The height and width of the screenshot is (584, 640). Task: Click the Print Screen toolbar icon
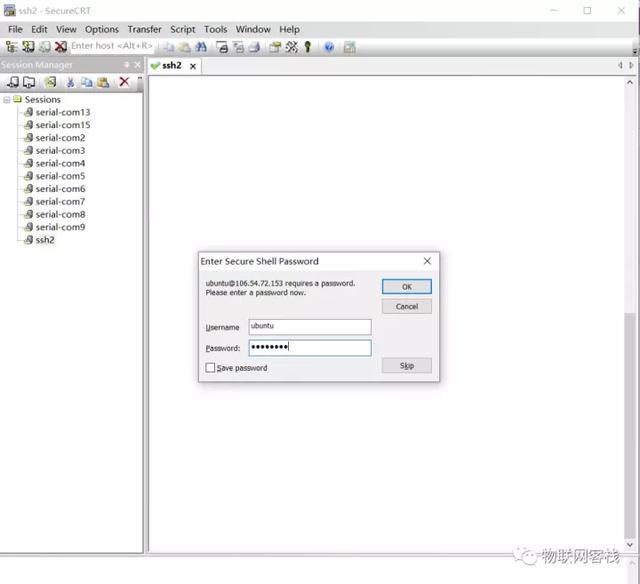tap(222, 47)
